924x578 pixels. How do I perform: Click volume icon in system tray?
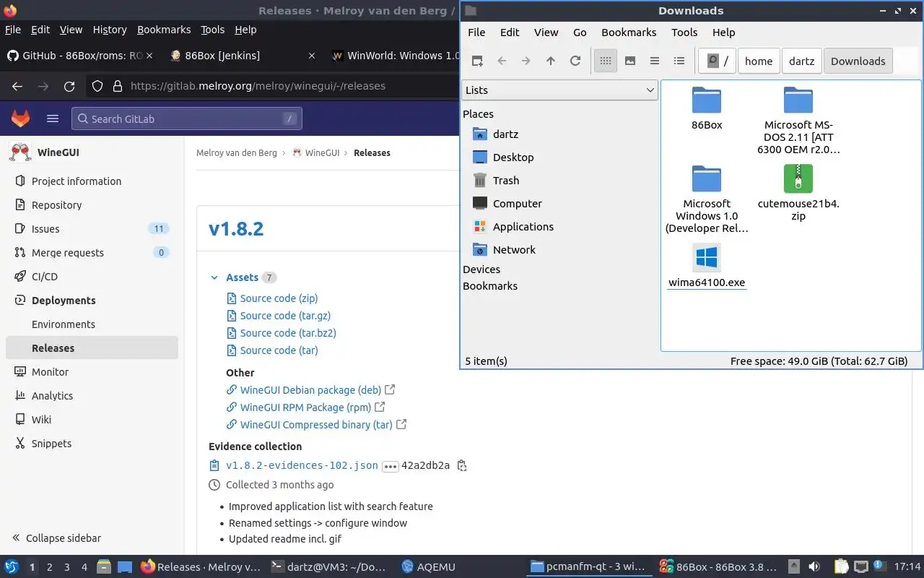(814, 567)
